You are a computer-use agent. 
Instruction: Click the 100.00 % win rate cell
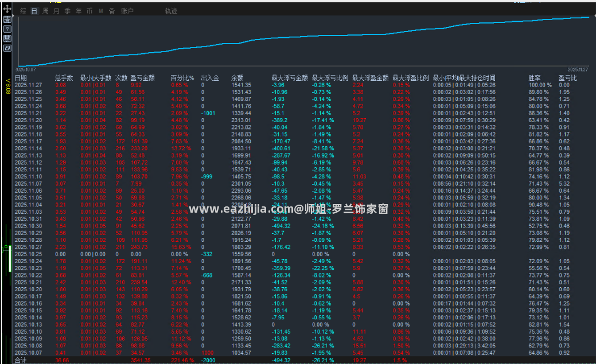tap(540, 85)
